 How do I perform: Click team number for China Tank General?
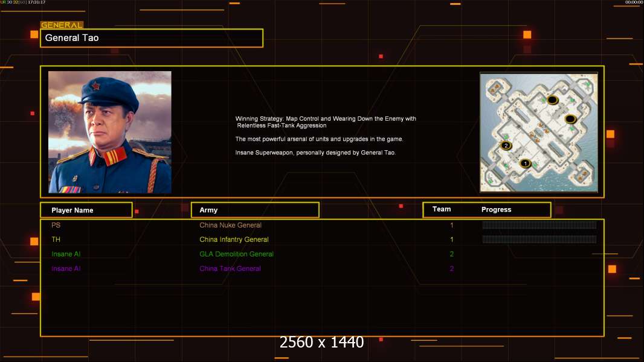pyautogui.click(x=452, y=268)
